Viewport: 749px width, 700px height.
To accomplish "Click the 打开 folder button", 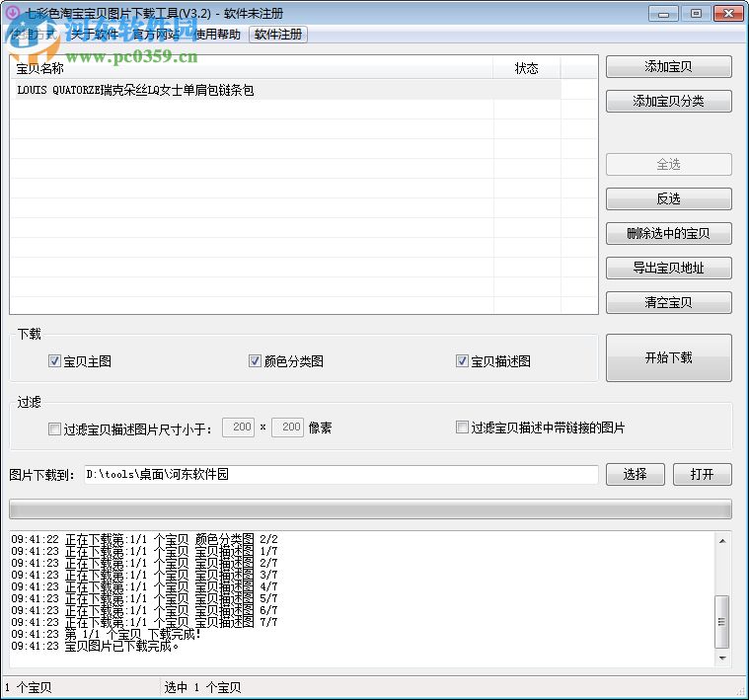I will coord(703,474).
